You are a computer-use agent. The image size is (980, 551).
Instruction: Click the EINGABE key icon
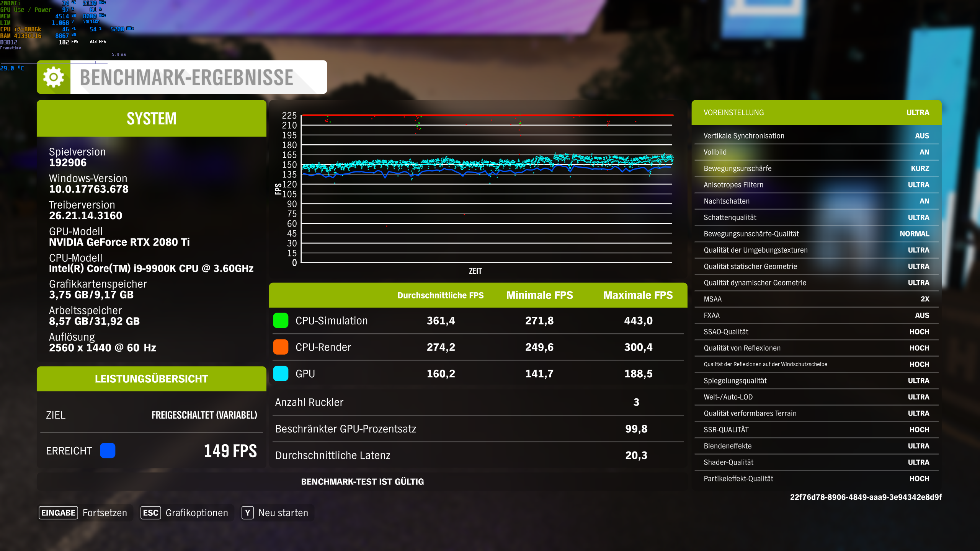(58, 513)
